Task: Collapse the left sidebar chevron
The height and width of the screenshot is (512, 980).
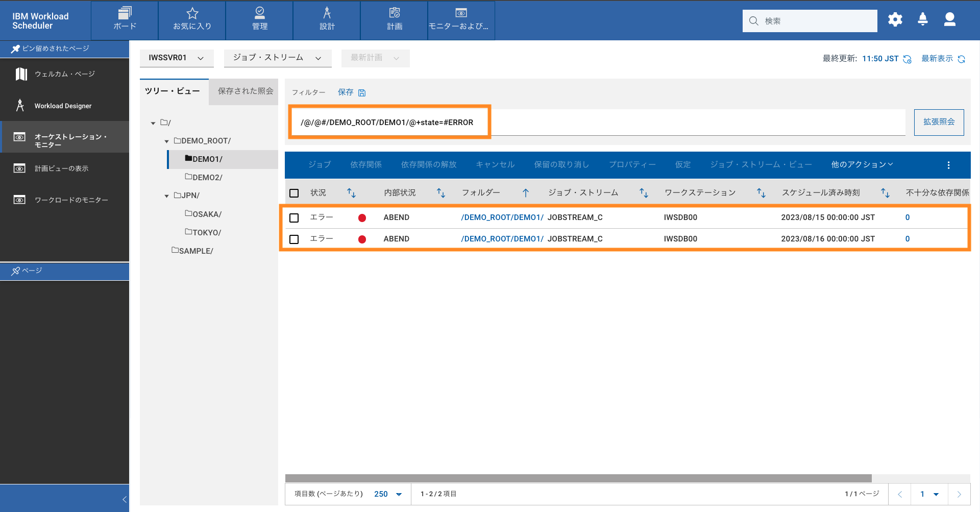Action: pyautogui.click(x=125, y=499)
